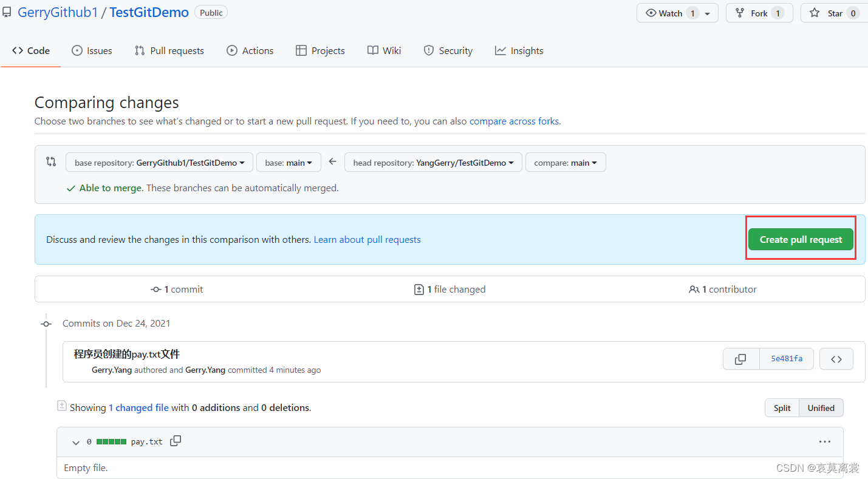Screen dimensions: 868x479
Task: Click the Empty file. text
Action: tap(86, 468)
